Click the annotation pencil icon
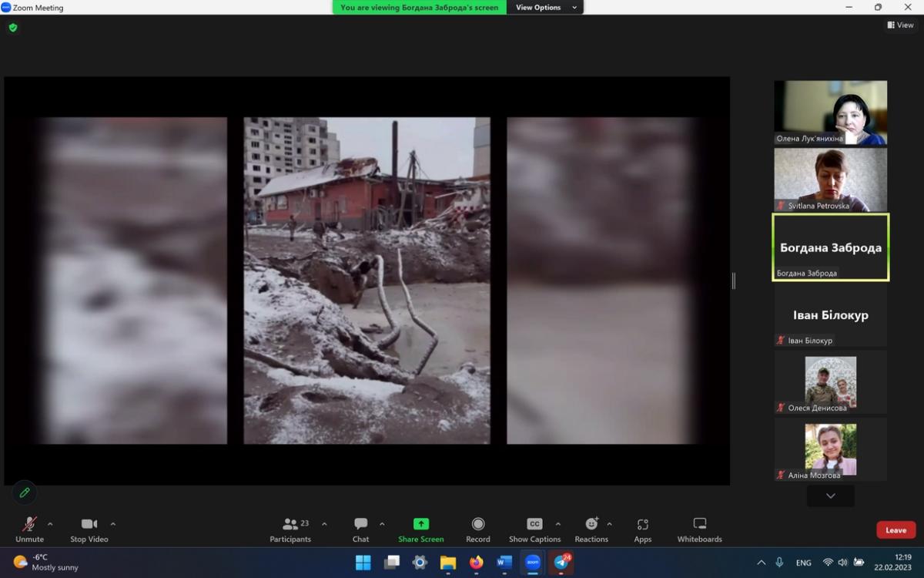The image size is (924, 578). click(x=25, y=492)
